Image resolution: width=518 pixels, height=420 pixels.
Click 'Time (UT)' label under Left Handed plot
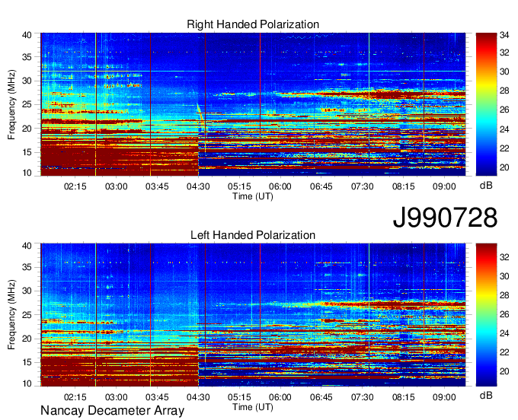tap(253, 407)
